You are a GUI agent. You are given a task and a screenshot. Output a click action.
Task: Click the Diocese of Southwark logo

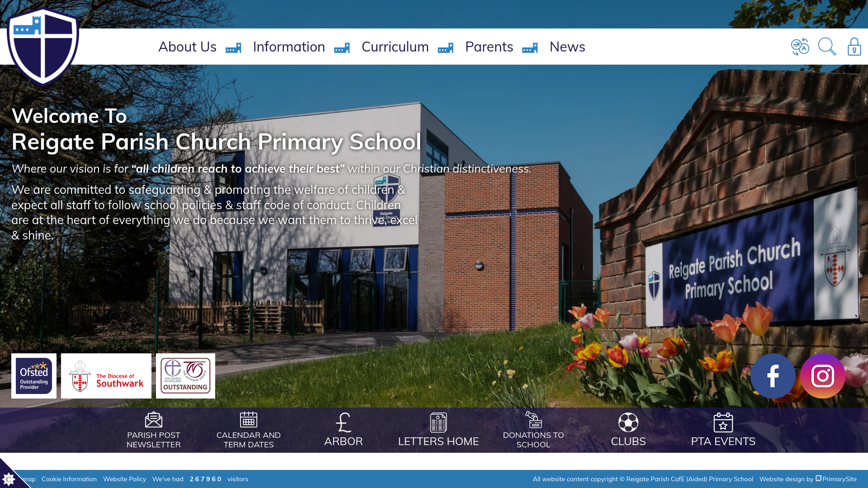pos(106,376)
